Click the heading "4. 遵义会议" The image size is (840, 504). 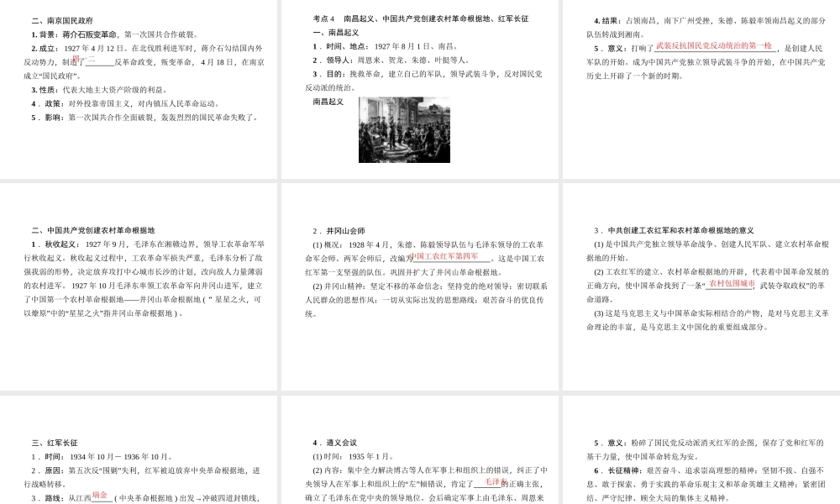click(335, 443)
